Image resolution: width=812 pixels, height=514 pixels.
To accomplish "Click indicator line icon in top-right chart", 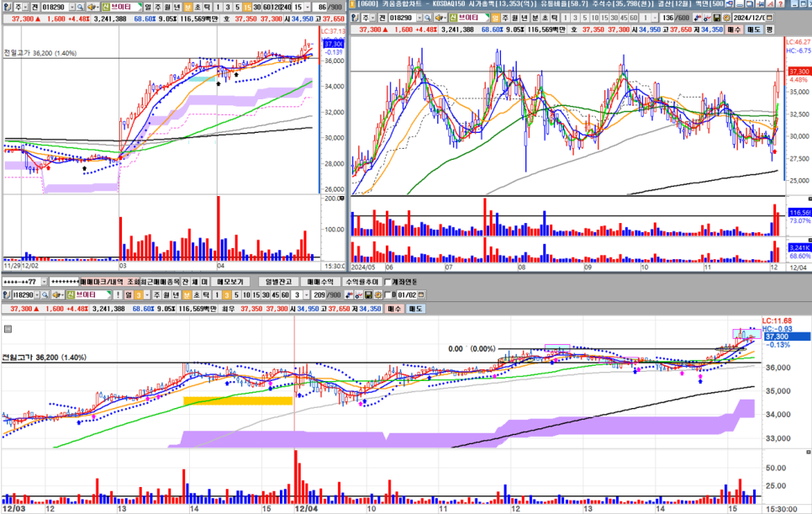I will [707, 18].
